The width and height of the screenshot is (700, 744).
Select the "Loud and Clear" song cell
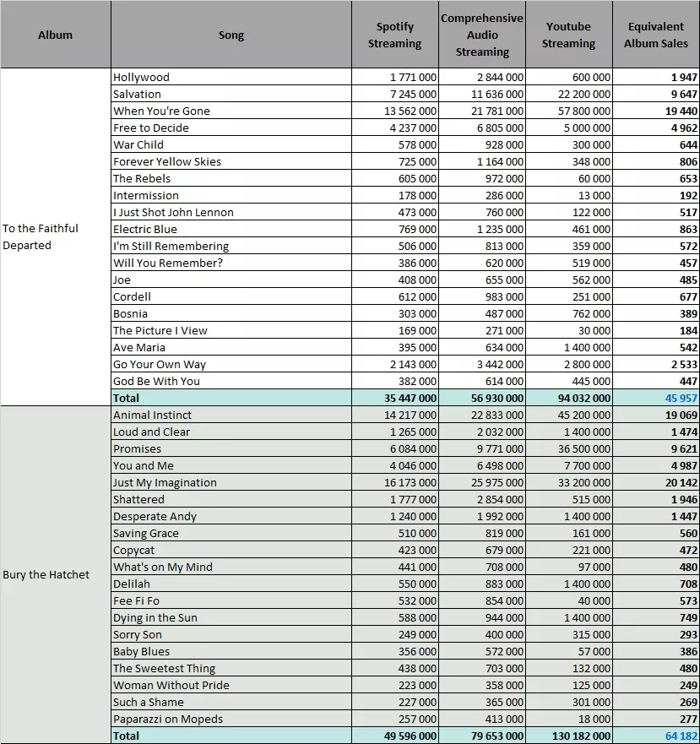tap(231, 432)
